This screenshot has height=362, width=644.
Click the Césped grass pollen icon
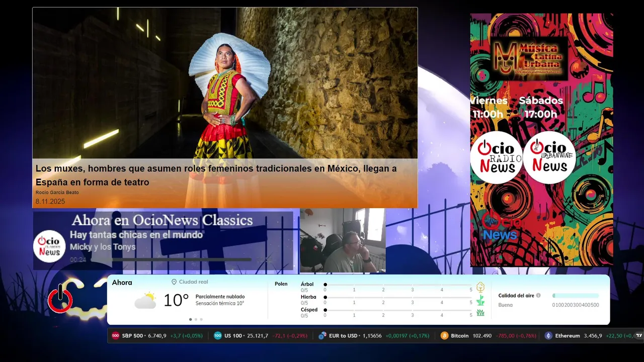tap(480, 313)
